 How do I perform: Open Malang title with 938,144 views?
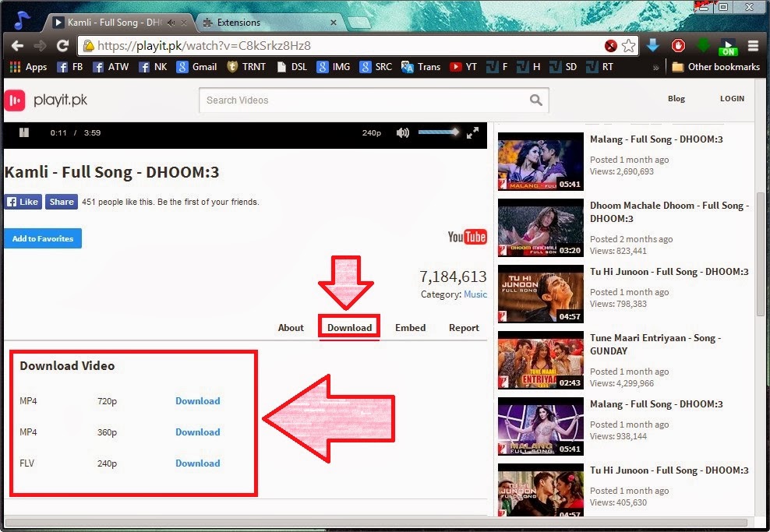[x=656, y=404]
